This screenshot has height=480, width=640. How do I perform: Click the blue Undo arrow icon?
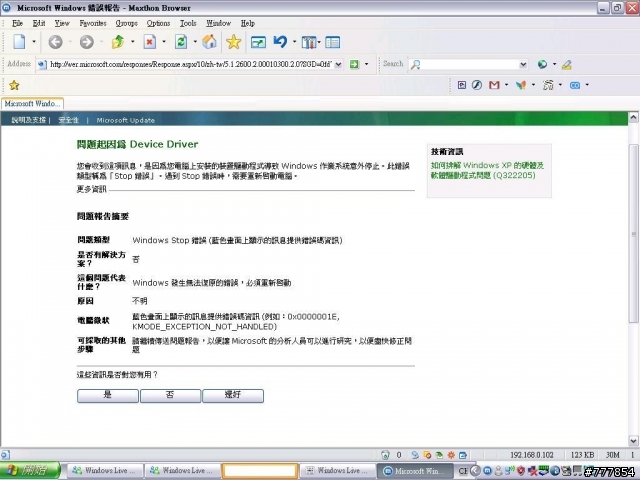[x=280, y=42]
